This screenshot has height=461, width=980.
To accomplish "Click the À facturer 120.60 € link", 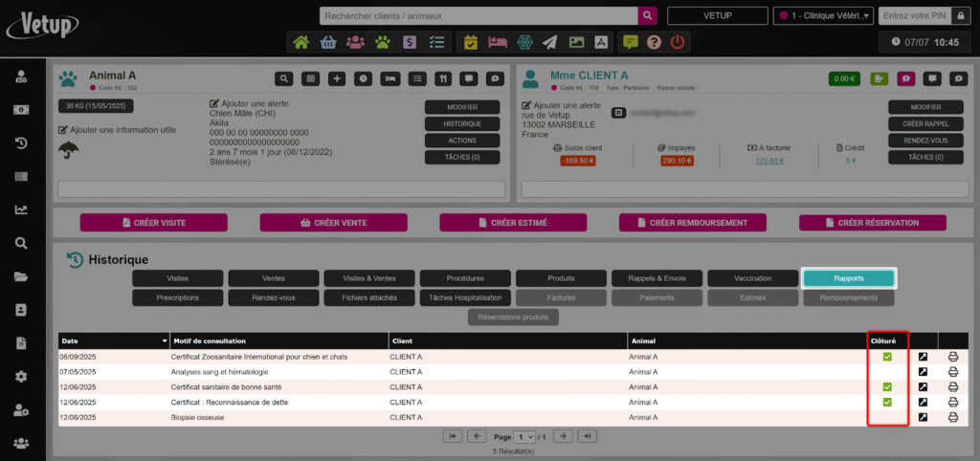I will click(768, 161).
